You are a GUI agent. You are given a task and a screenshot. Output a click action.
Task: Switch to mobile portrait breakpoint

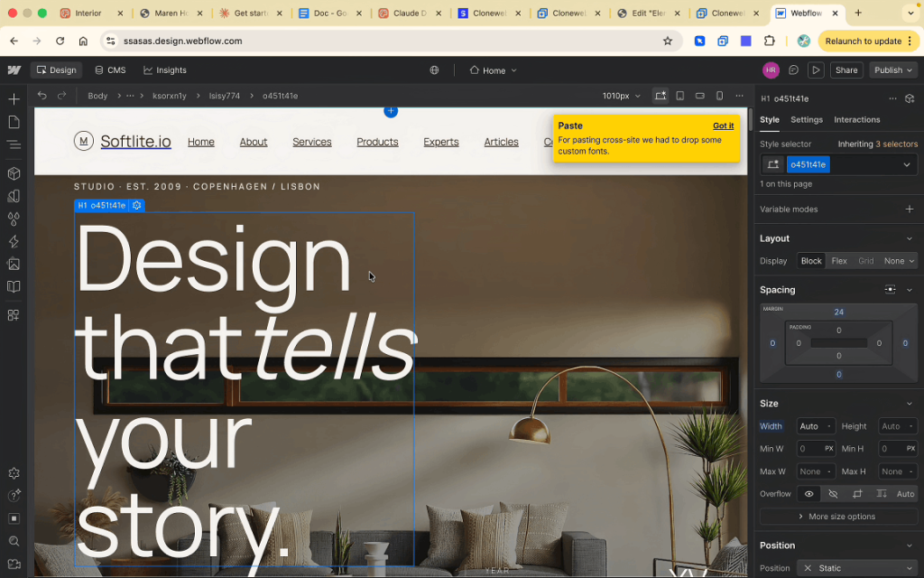719,96
